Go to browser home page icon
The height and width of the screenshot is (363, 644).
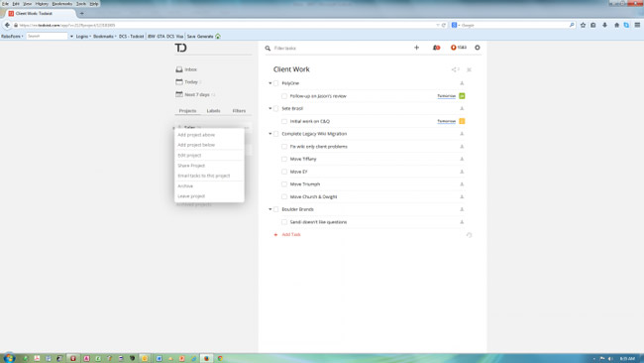tap(616, 25)
